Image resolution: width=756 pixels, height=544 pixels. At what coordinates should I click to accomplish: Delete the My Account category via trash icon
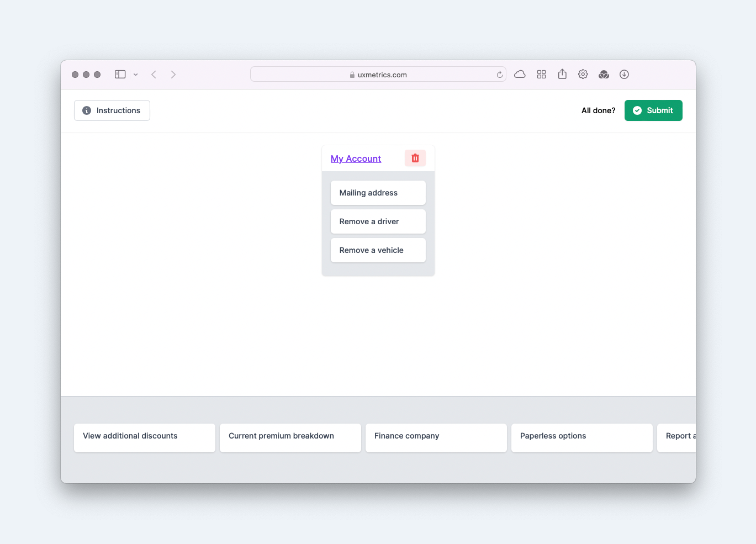pyautogui.click(x=415, y=158)
